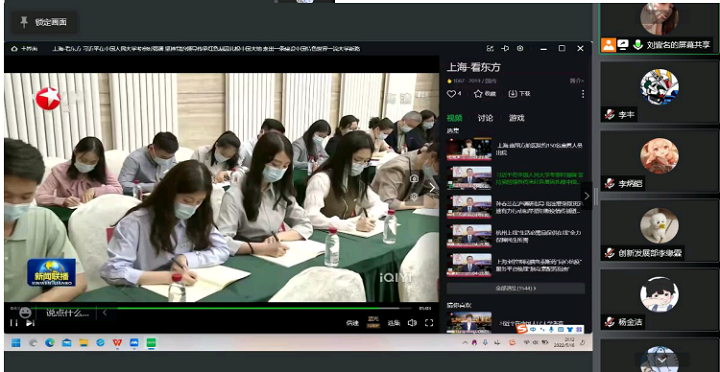720x372 pixels.
Task: Click the 锁定画面 pin button
Action: [x=44, y=22]
